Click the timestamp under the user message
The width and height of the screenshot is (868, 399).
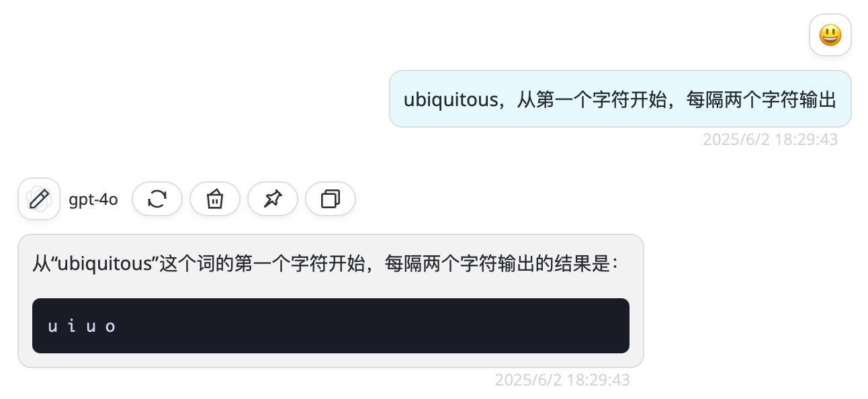(x=770, y=140)
